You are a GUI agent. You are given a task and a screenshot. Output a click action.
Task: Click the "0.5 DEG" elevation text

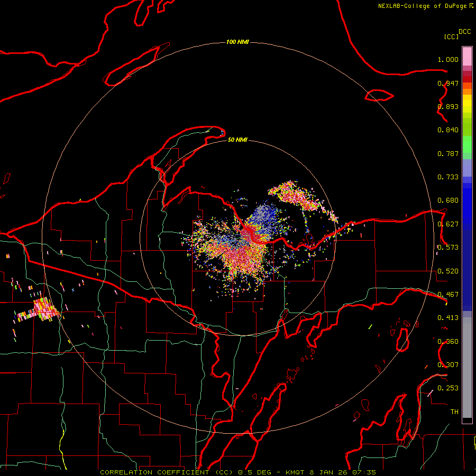[255, 472]
